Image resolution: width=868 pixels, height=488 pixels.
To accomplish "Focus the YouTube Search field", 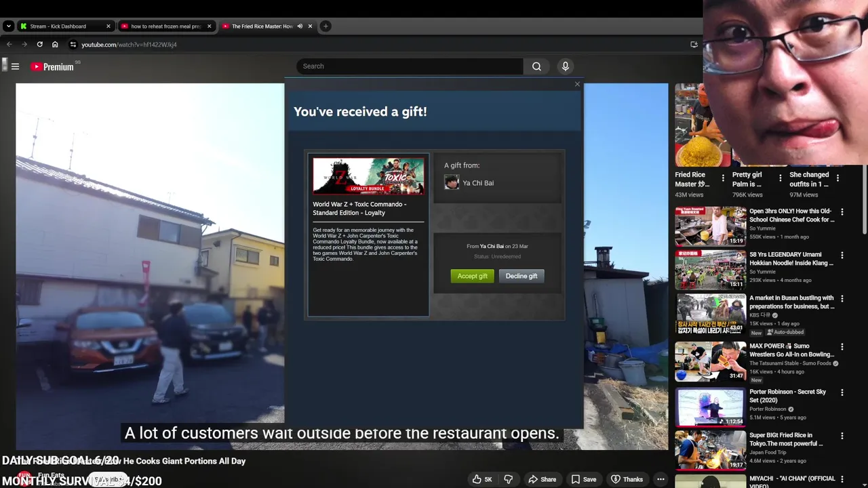I will 410,66.
